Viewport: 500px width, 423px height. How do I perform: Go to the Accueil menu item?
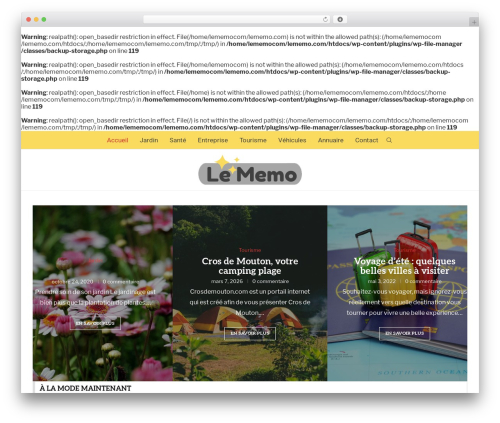coord(117,140)
